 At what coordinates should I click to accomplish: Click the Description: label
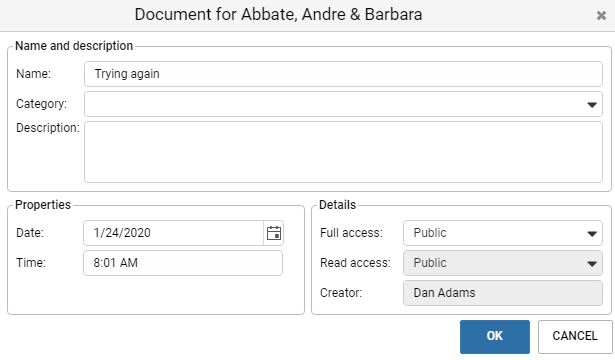pyautogui.click(x=48, y=128)
